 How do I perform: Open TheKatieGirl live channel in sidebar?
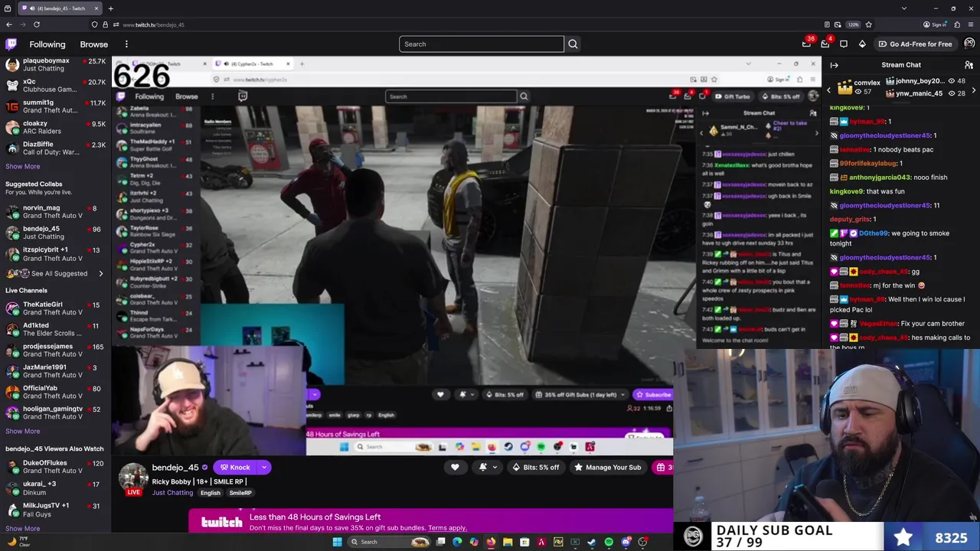[x=55, y=308]
